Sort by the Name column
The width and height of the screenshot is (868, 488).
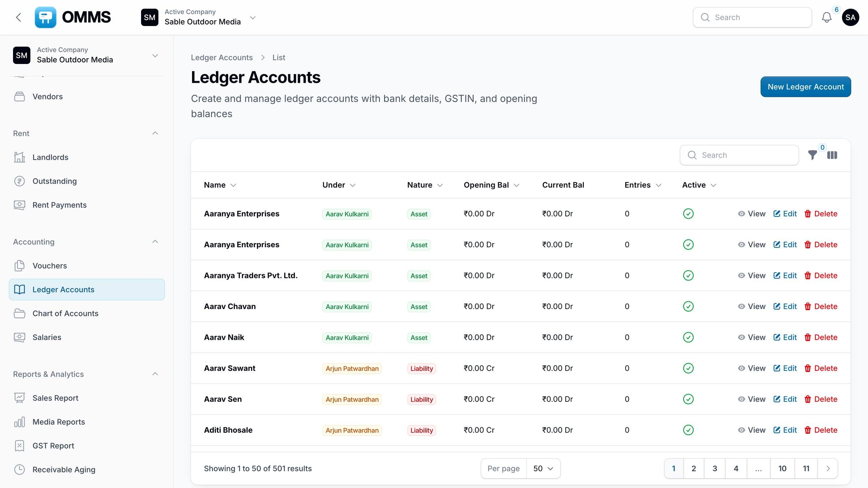(x=220, y=185)
